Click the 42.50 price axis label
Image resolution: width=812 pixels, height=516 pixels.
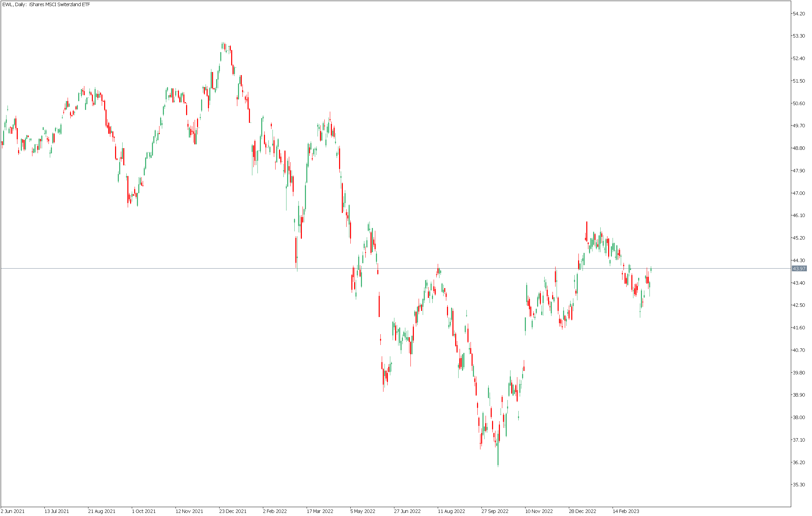(799, 305)
